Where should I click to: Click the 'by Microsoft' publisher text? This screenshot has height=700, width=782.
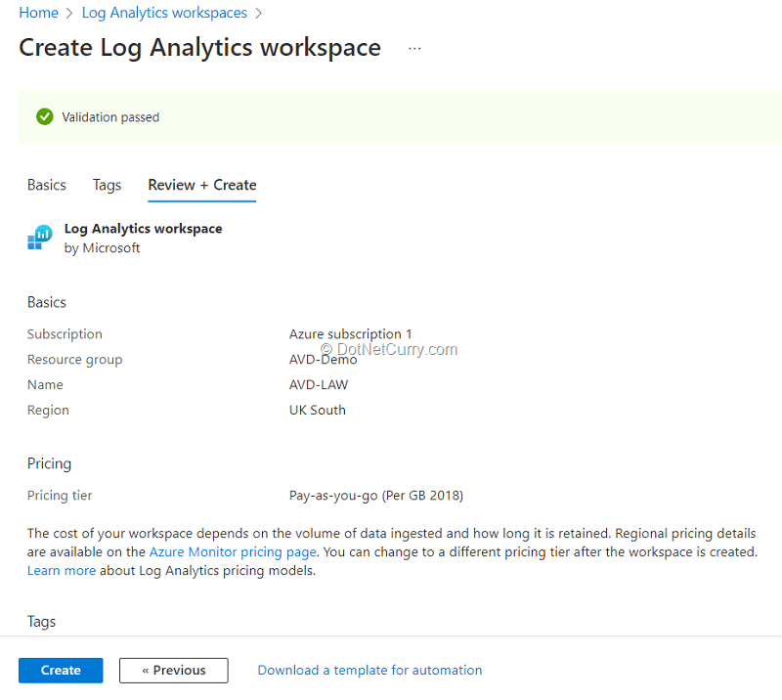(102, 248)
